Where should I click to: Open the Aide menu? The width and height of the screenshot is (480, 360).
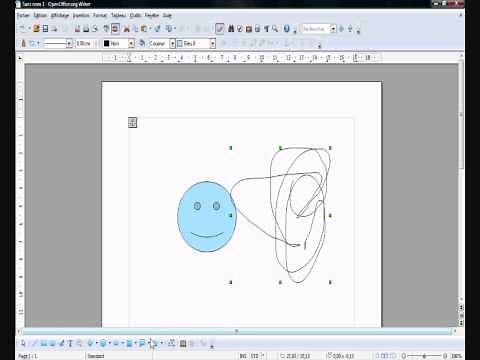pyautogui.click(x=167, y=15)
